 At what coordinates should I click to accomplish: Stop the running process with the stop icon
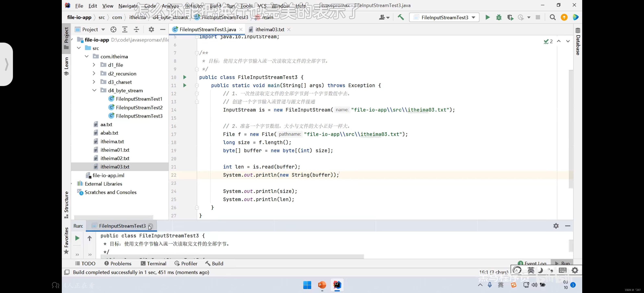coord(538,17)
